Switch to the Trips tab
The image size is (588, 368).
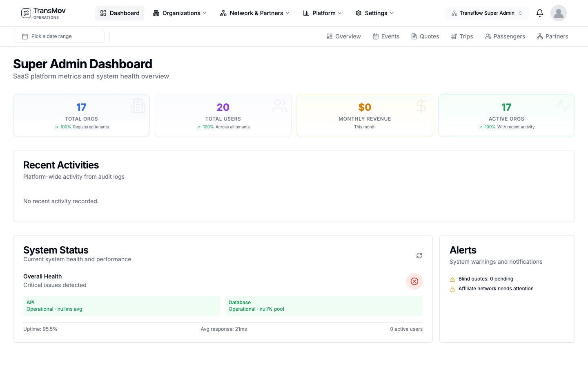click(462, 36)
